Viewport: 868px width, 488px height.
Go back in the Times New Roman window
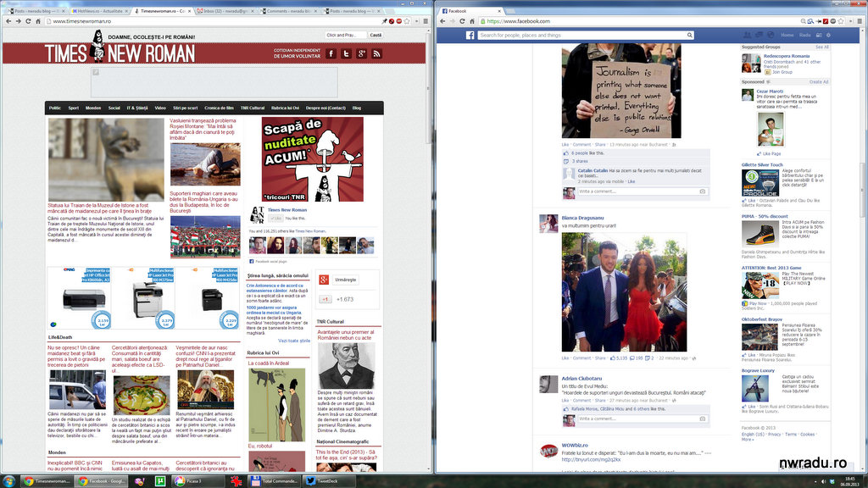8,21
